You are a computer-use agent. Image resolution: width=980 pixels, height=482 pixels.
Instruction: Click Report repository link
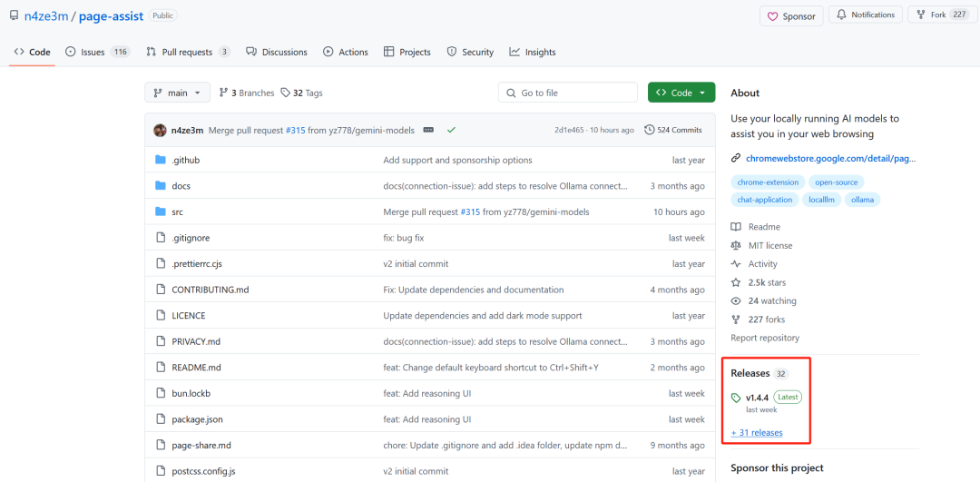(765, 338)
